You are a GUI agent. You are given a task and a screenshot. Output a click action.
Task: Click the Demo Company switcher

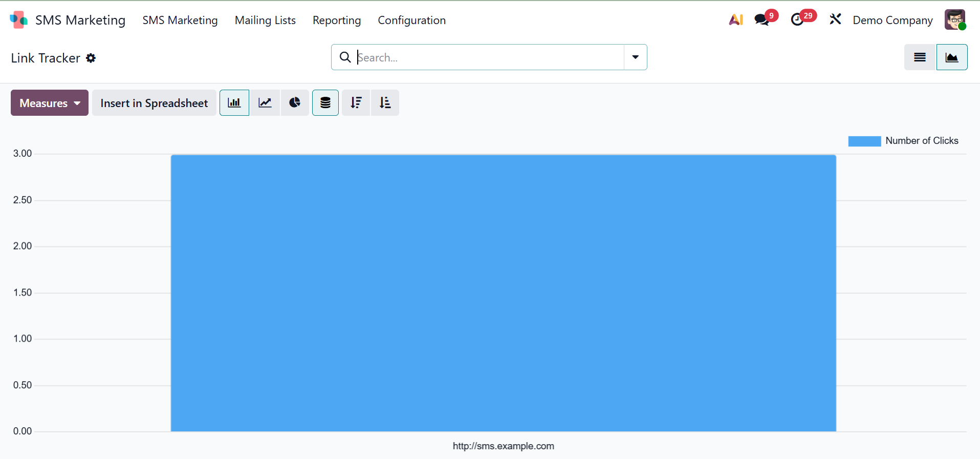[892, 20]
